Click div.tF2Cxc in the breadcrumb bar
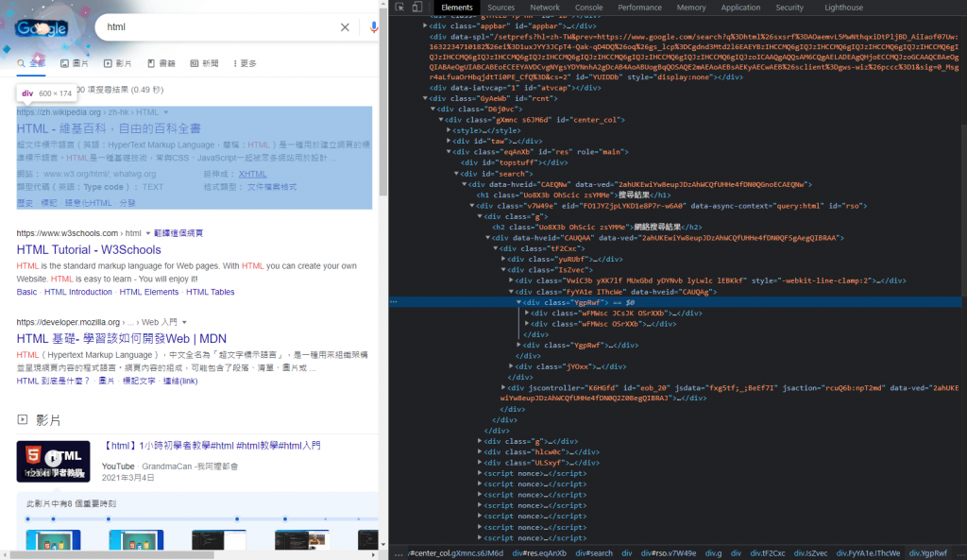This screenshot has height=560, width=967. tap(767, 553)
